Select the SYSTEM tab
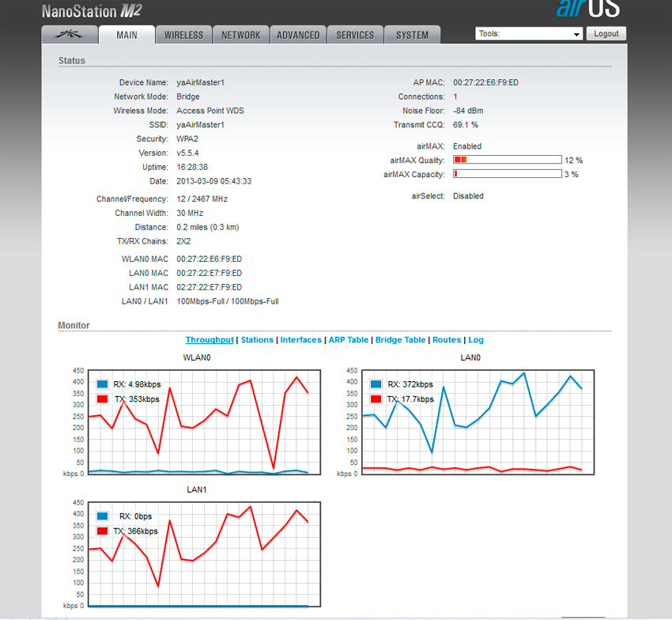 [x=412, y=35]
